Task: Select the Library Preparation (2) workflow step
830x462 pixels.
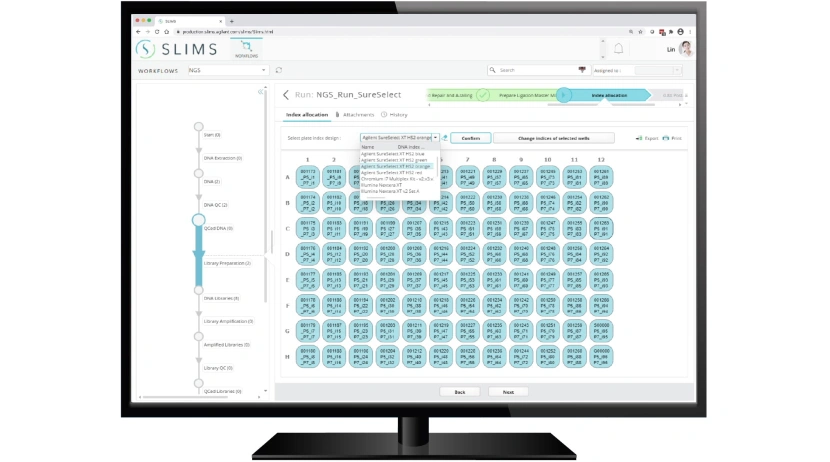Action: click(x=227, y=263)
